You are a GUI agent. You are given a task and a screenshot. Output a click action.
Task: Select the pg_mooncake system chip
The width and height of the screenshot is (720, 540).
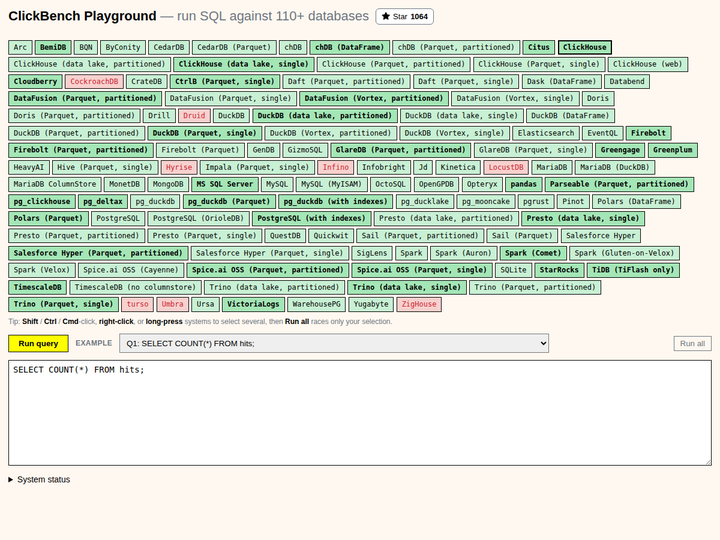pyautogui.click(x=486, y=202)
